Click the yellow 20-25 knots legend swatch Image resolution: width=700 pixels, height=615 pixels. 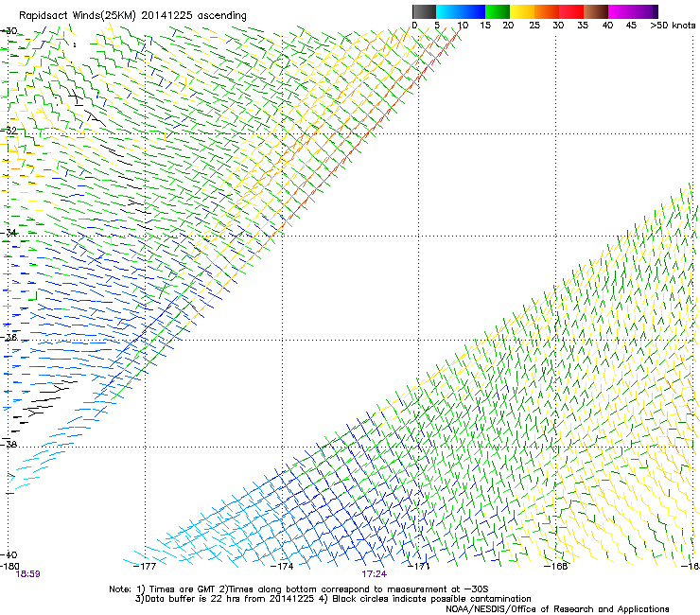point(522,11)
